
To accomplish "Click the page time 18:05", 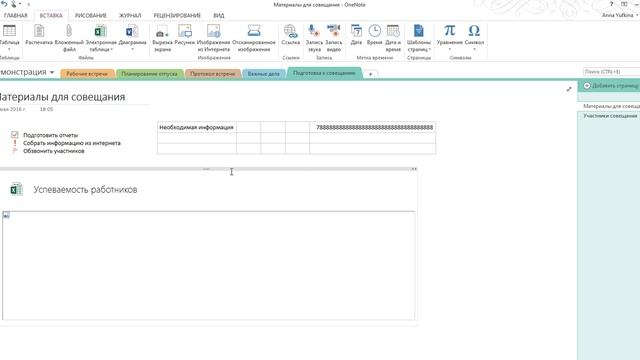I will coord(47,109).
